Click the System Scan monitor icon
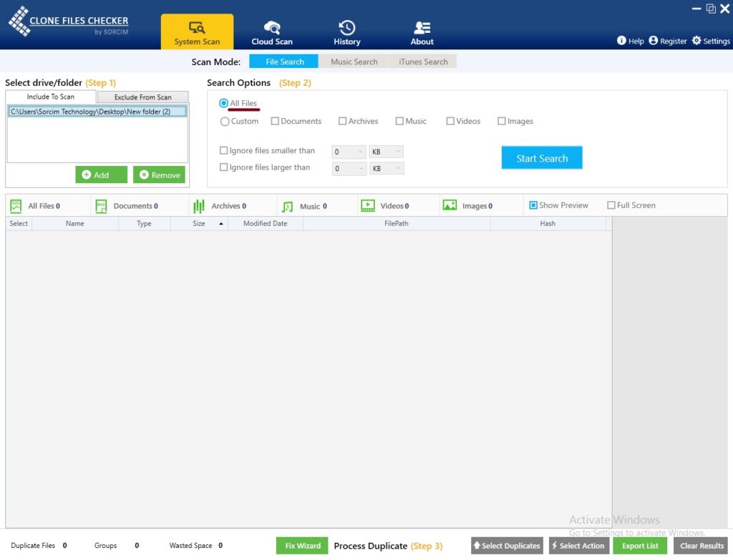The width and height of the screenshot is (733, 560). click(197, 28)
